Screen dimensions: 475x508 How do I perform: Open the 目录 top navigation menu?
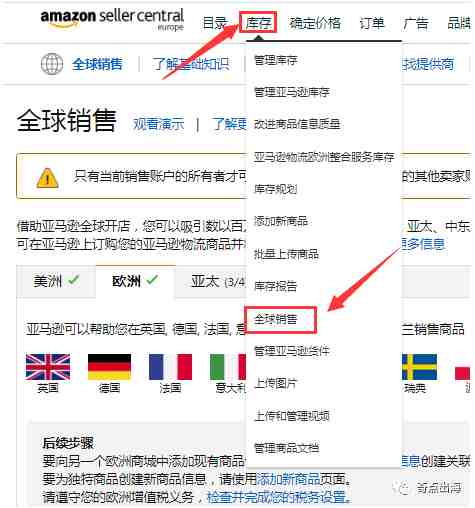(x=215, y=23)
